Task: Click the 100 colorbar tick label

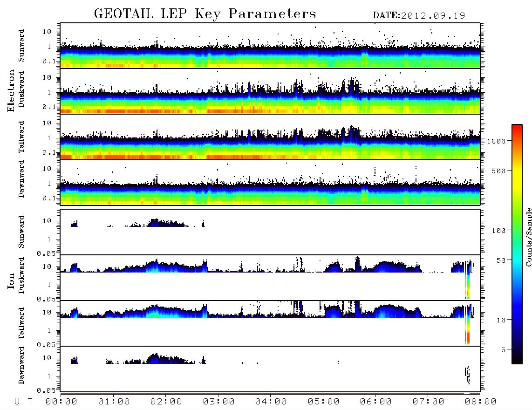Action: 498,231
